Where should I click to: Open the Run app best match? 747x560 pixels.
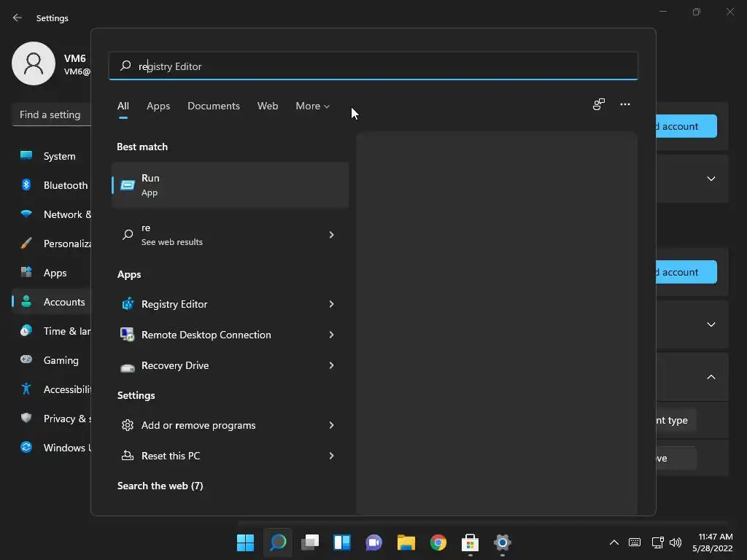coord(230,184)
